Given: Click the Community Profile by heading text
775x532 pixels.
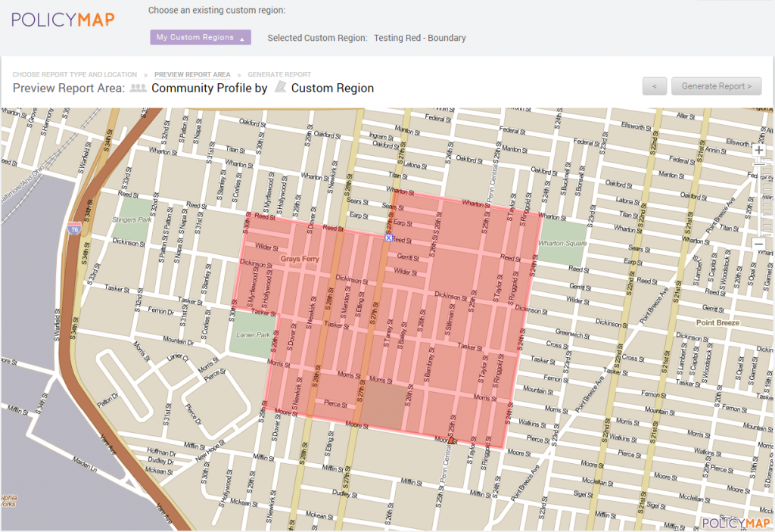Looking at the screenshot, I should click(210, 88).
